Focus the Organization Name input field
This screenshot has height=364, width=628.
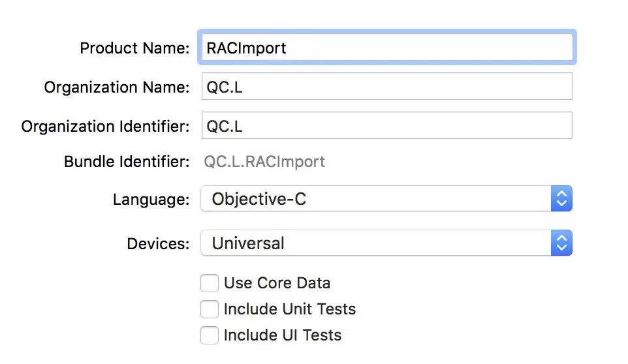(x=386, y=87)
